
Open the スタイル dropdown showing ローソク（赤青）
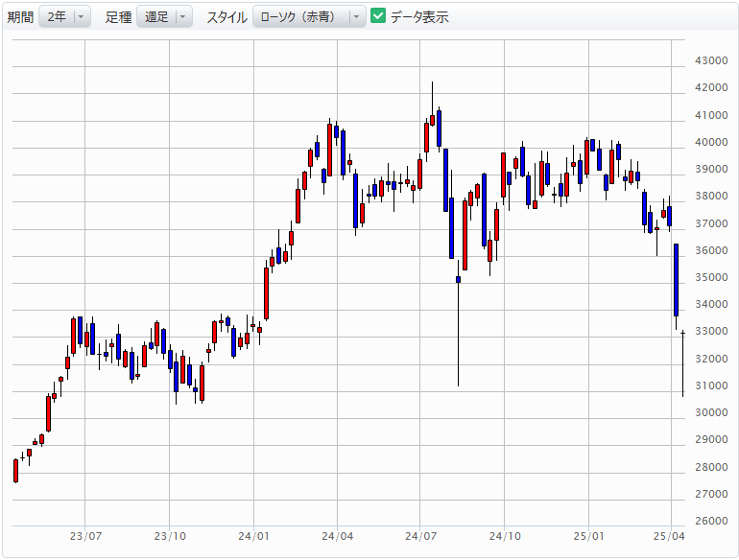[x=309, y=17]
